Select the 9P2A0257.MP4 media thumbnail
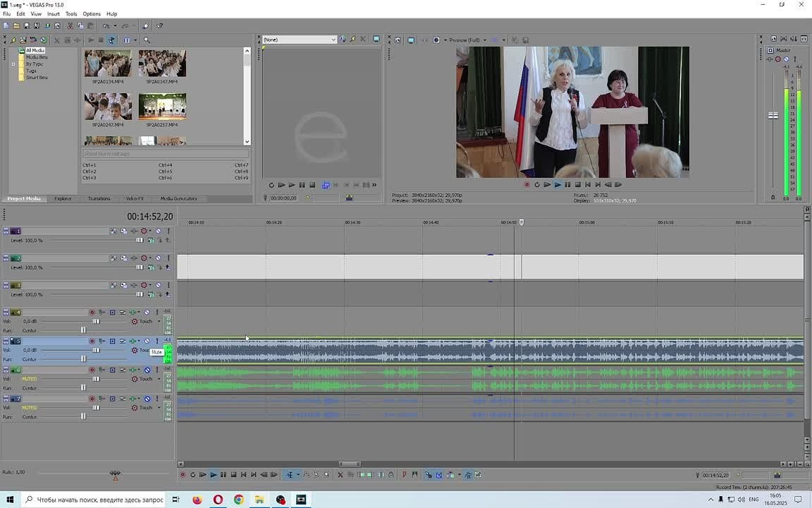Viewport: 812px width, 508px height. click(162, 107)
